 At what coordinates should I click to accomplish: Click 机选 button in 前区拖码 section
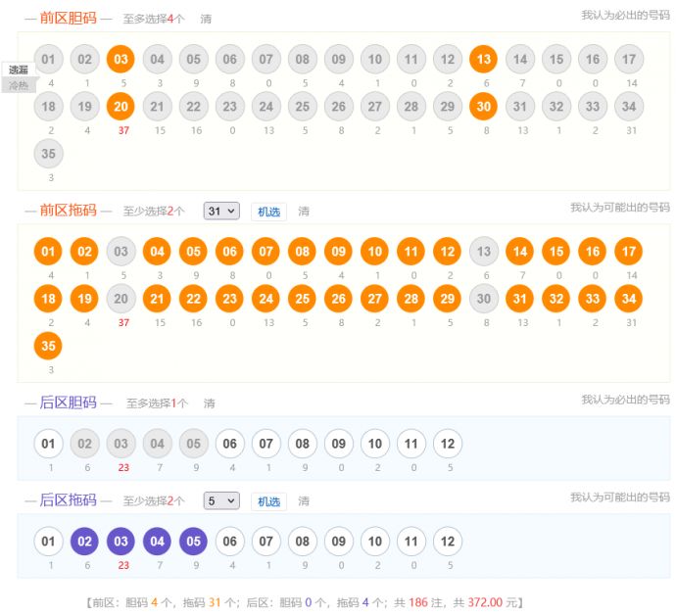(267, 212)
